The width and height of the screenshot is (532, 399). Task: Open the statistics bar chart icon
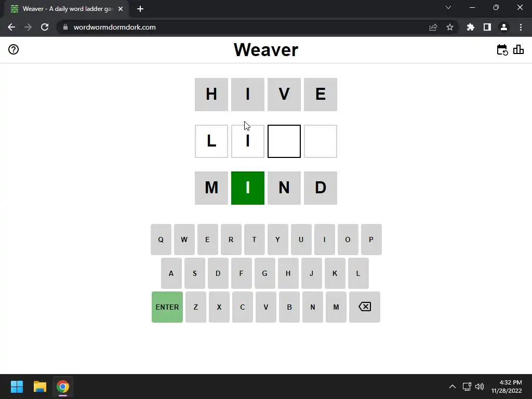point(518,49)
